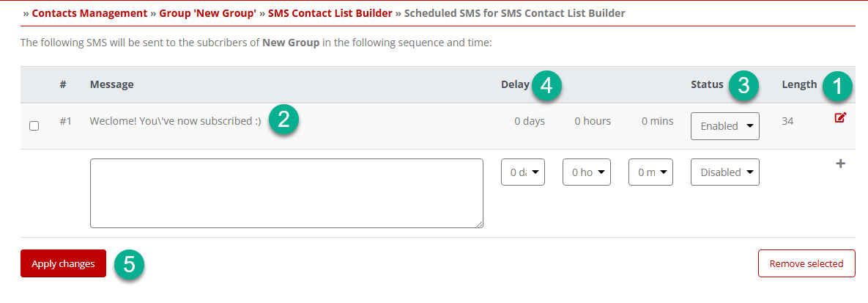Screen dimensions: 868x303
Task: Click green annotation marker number 5
Action: click(x=129, y=265)
